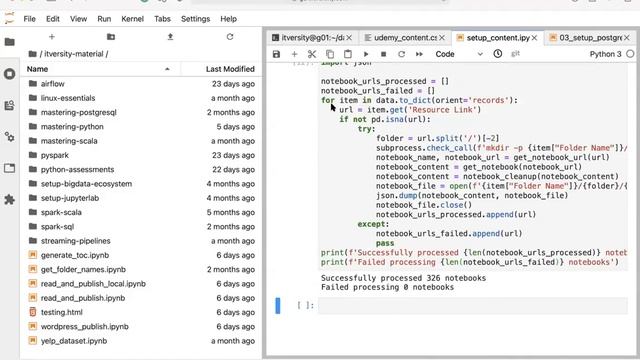640x360 pixels.
Task: Paste cell from clipboard
Action: click(348, 54)
